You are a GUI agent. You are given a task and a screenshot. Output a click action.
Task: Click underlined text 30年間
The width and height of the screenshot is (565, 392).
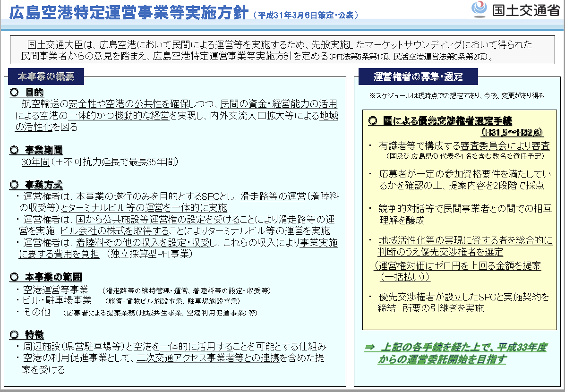point(35,162)
